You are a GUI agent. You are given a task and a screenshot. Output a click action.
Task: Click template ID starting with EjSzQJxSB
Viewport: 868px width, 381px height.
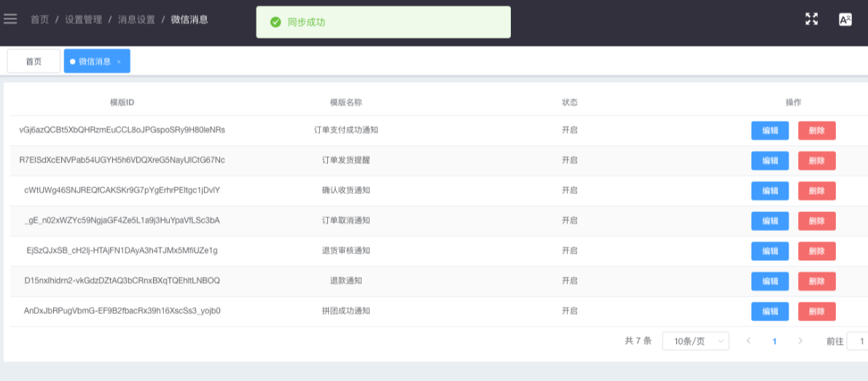tap(122, 251)
